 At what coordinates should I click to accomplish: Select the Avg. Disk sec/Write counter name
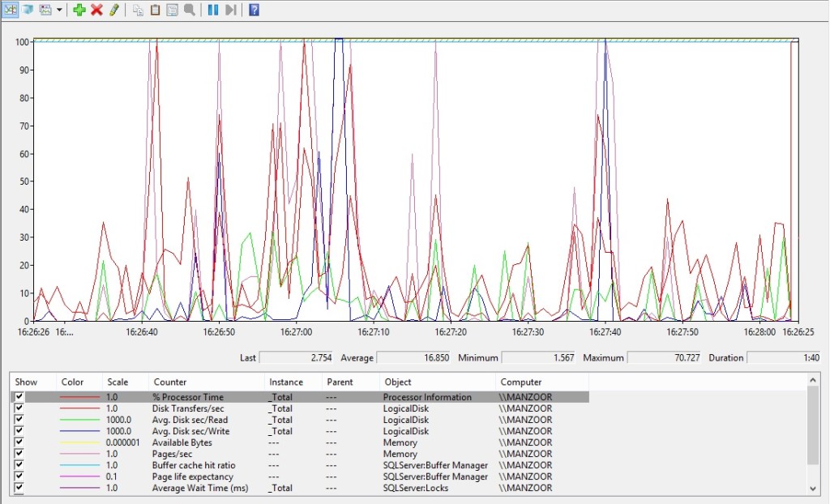coord(191,431)
